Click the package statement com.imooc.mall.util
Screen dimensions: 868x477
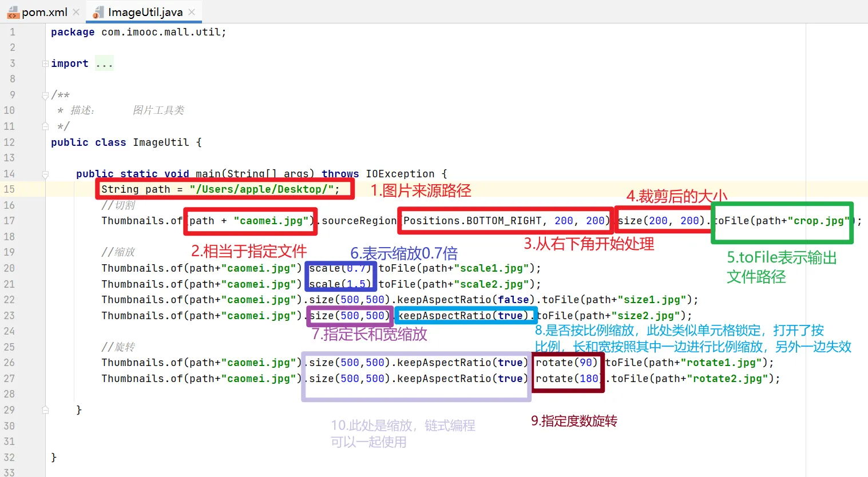(x=138, y=32)
